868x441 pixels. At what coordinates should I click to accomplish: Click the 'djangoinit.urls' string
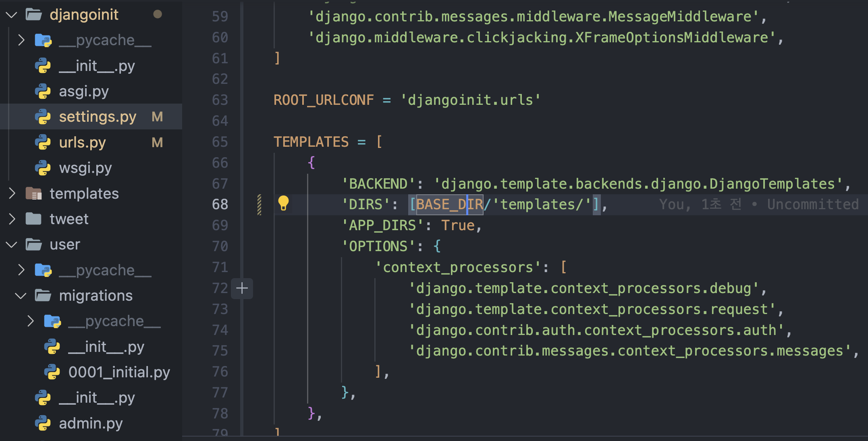tap(471, 100)
